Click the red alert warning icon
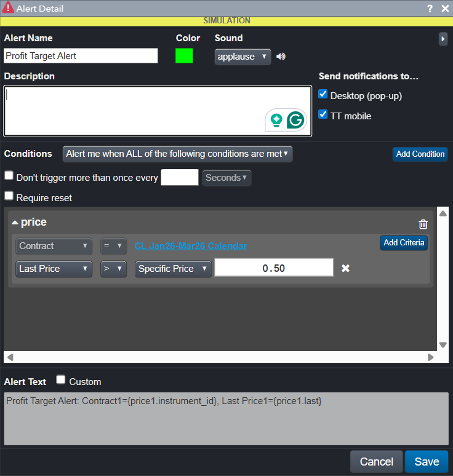Screen dimensions: 453x476 tap(8, 9)
